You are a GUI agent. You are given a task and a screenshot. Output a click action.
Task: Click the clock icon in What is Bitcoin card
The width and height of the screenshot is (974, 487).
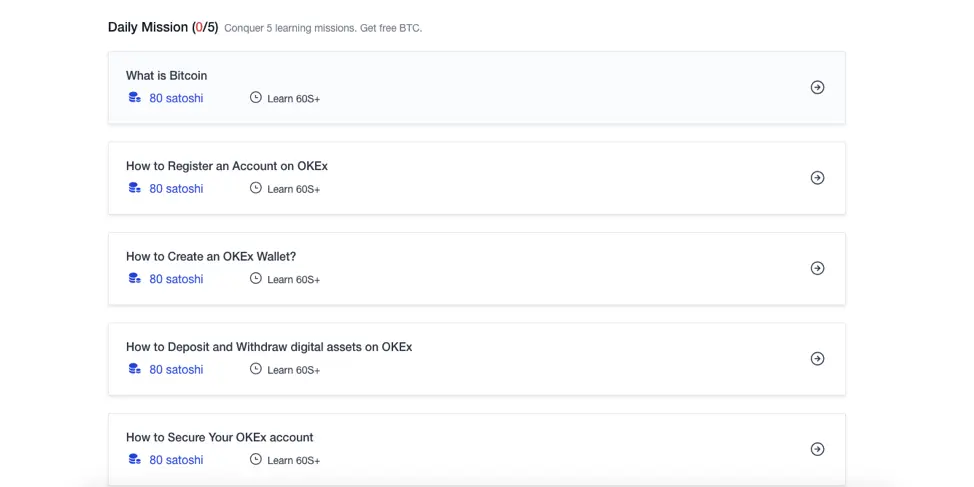coord(256,97)
